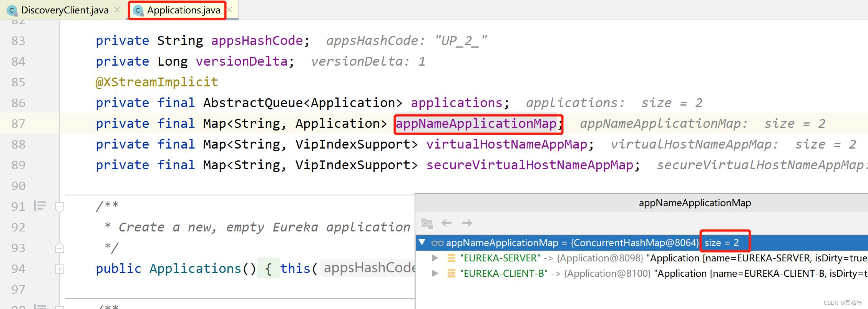Viewport: 868px width, 309px height.
Task: Select the "EUREKA-CLIENT-B" entry row text
Action: pyautogui.click(x=663, y=273)
